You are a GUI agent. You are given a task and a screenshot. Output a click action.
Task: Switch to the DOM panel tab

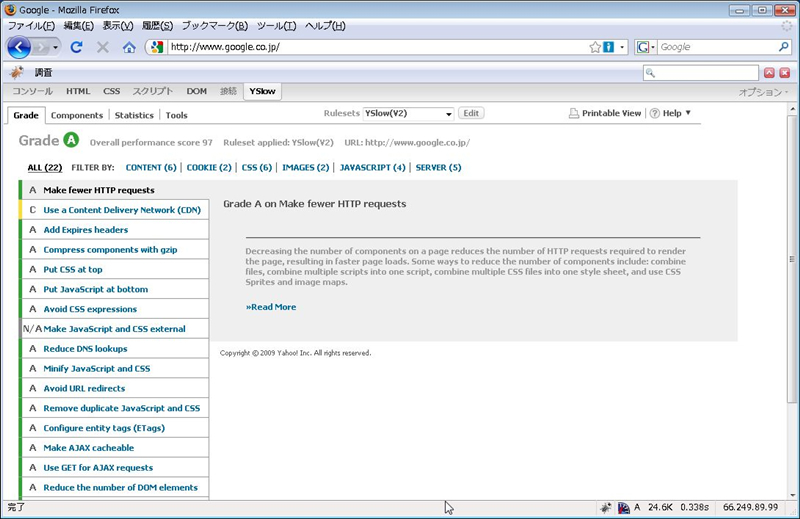[196, 91]
